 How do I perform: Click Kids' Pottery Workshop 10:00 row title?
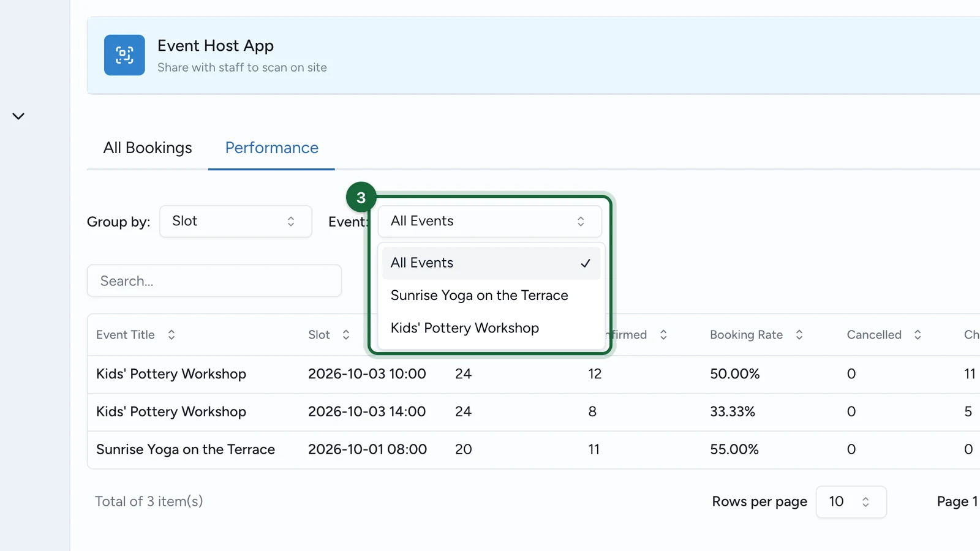coord(171,374)
